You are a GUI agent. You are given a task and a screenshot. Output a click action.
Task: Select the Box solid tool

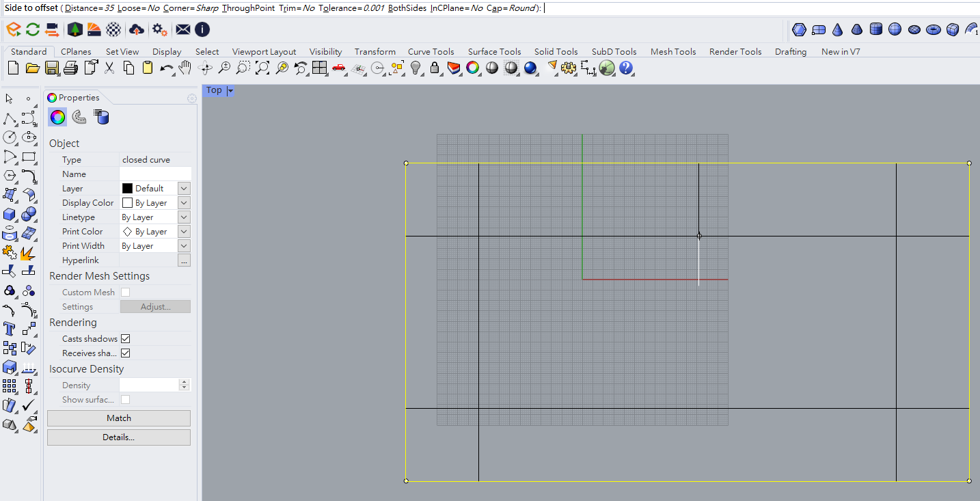coord(10,213)
